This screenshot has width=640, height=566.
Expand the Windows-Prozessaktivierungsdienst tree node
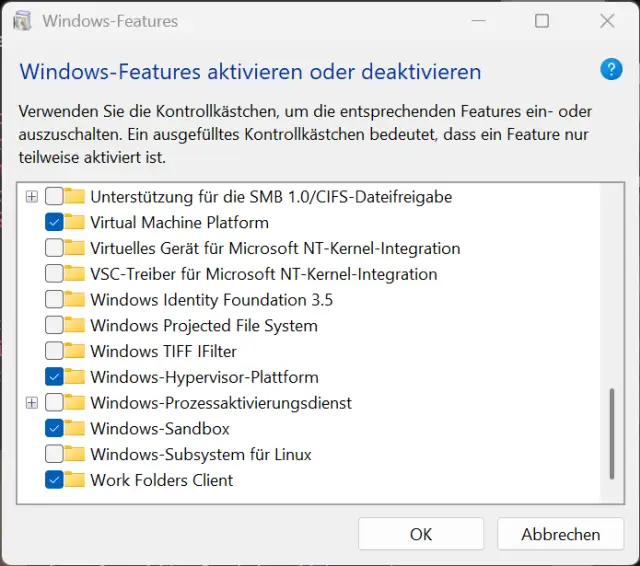[x=32, y=403]
